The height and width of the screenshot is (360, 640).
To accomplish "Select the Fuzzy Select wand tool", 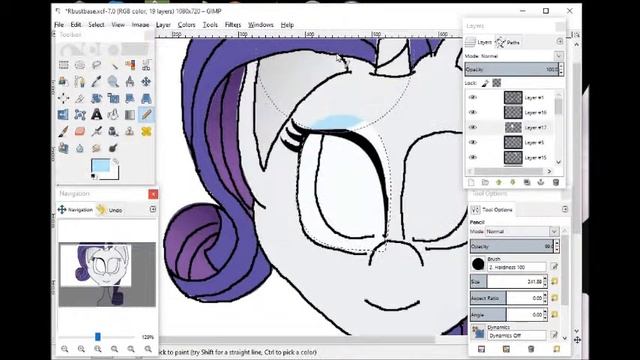I will tap(113, 65).
